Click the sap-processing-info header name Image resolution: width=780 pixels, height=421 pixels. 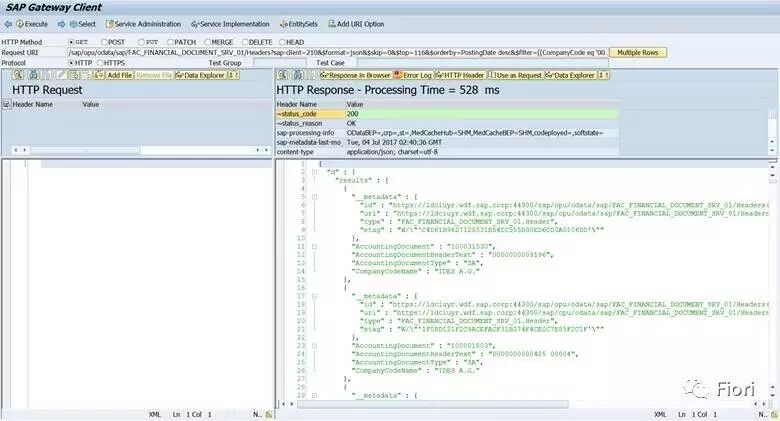[305, 133]
